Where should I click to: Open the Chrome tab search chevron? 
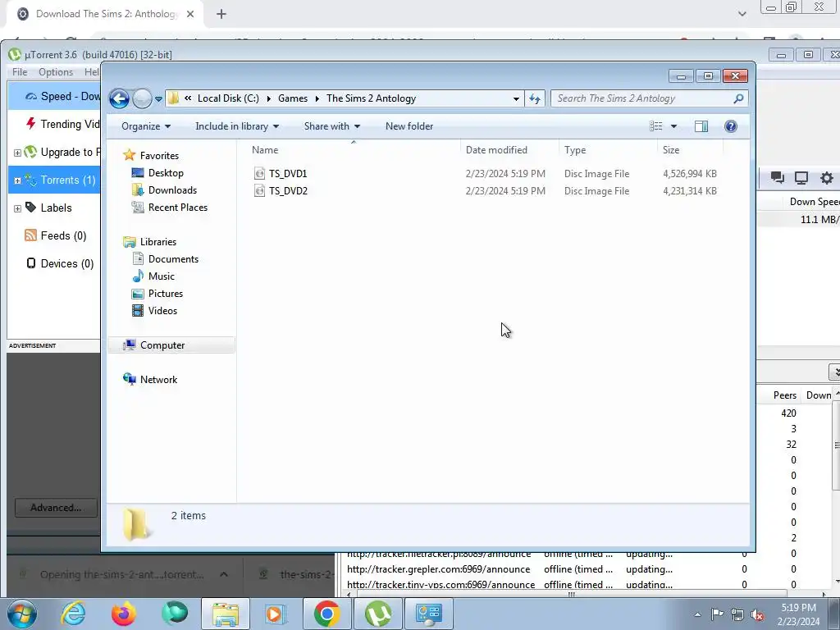(x=742, y=14)
